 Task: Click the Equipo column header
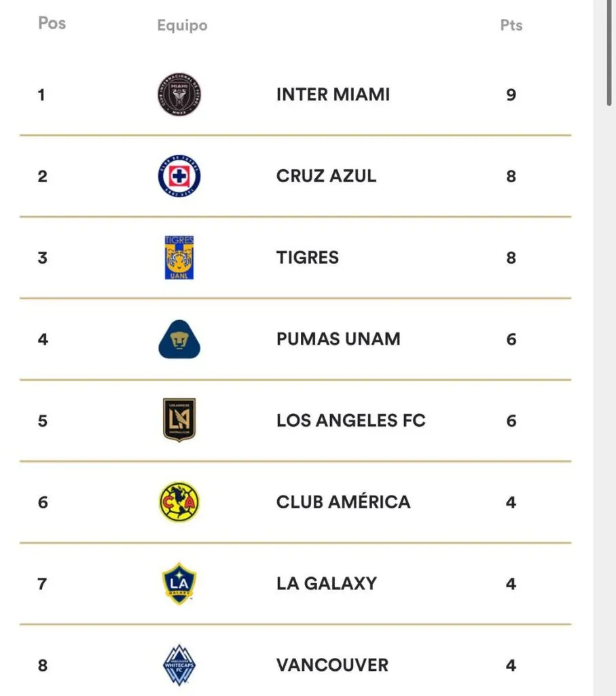coord(182,26)
